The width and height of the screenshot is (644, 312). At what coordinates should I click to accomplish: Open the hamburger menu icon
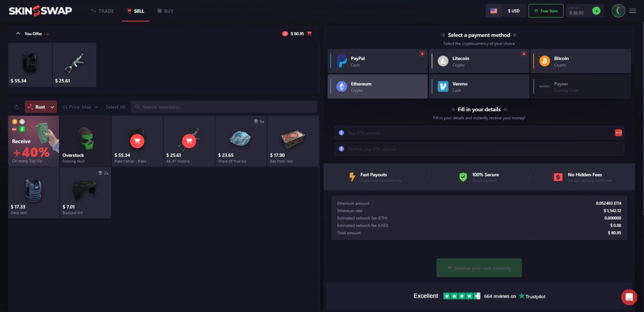click(x=632, y=11)
